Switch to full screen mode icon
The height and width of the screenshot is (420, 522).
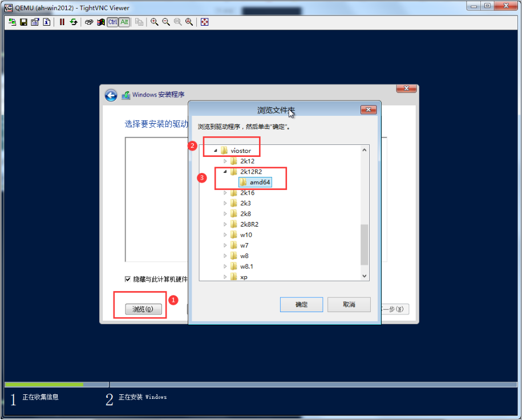pyautogui.click(x=205, y=22)
